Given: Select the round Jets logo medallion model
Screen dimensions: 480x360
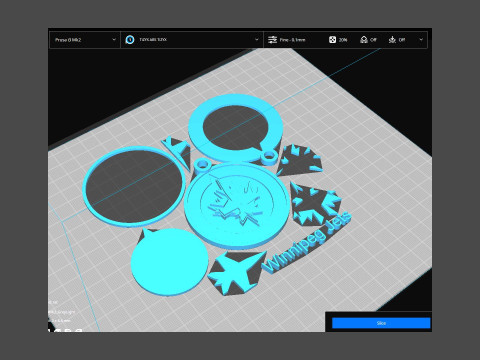Looking at the screenshot, I should (237, 206).
